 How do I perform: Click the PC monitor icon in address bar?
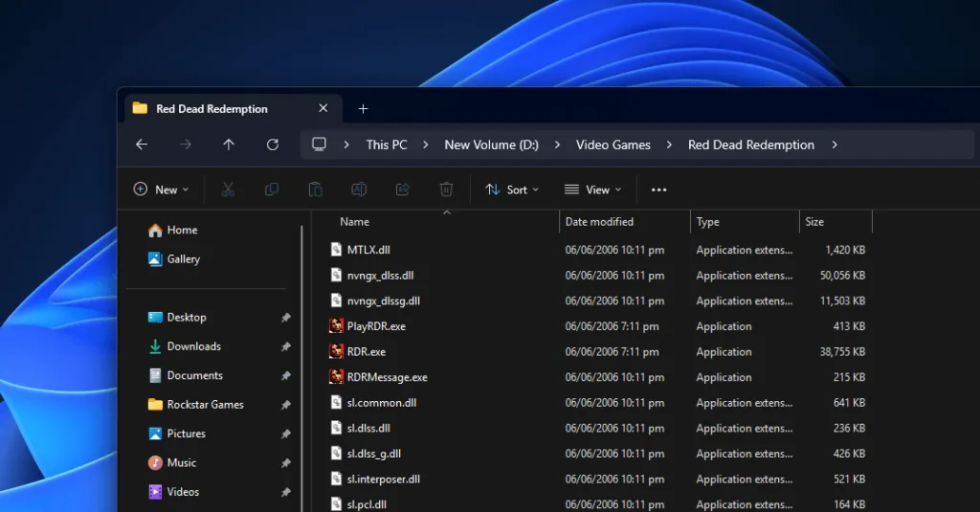(x=319, y=145)
